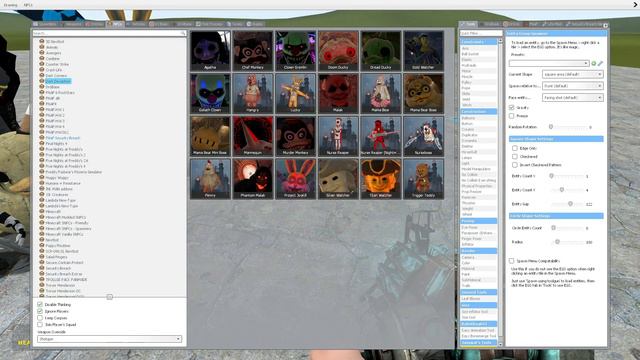Screen dimensions: 640x360
Task: Select the Mama Bear Boss NPC icon
Action: pos(423,93)
